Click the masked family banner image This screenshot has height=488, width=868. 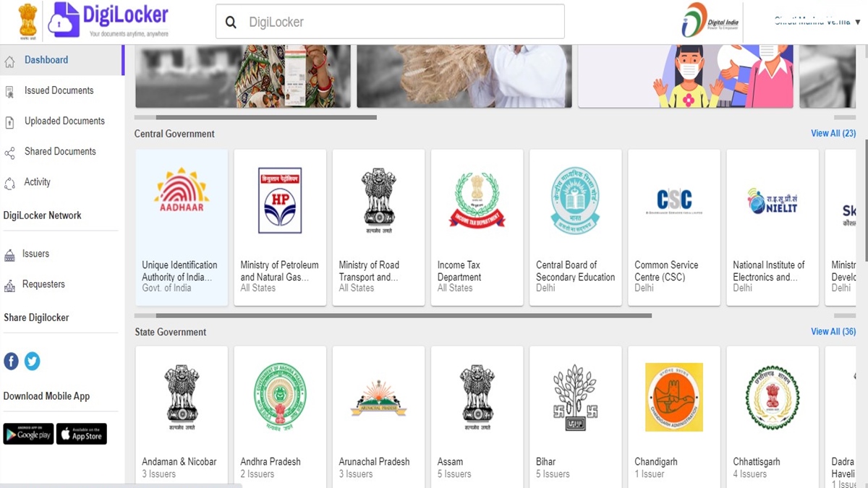tap(686, 76)
